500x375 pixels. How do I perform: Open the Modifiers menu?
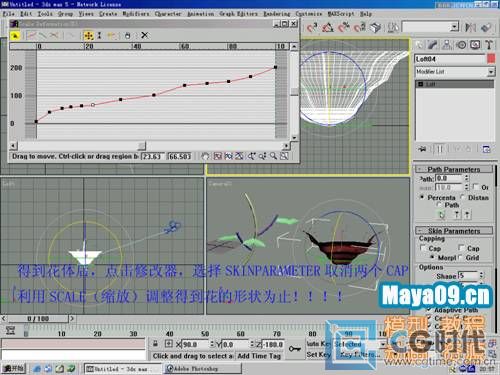(136, 14)
